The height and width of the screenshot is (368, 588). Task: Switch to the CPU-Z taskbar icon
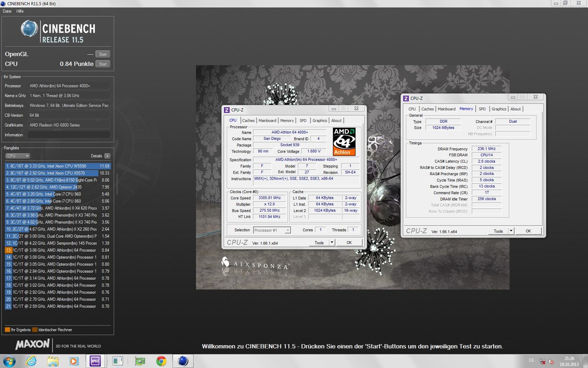tap(95, 361)
